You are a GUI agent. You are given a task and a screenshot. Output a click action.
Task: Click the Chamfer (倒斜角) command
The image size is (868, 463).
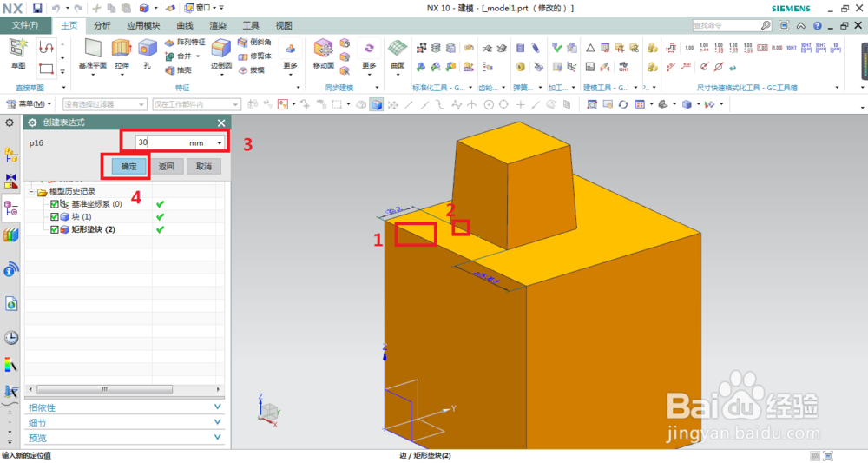coord(254,42)
